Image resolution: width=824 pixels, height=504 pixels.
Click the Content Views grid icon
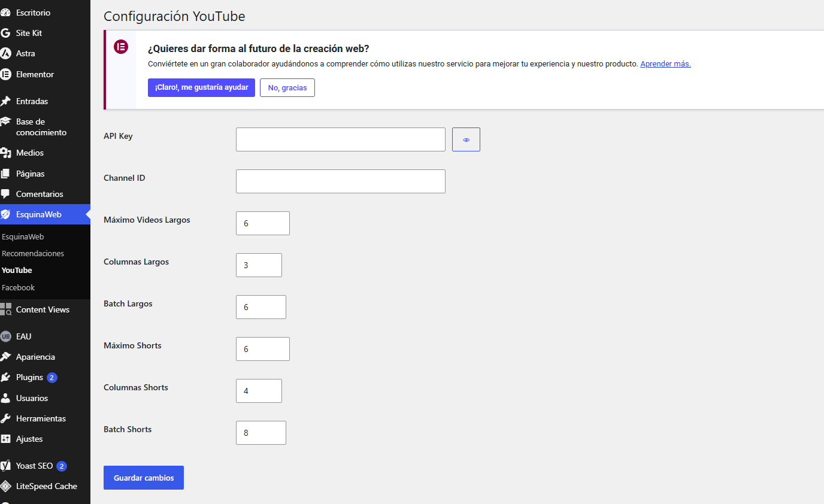[5, 309]
